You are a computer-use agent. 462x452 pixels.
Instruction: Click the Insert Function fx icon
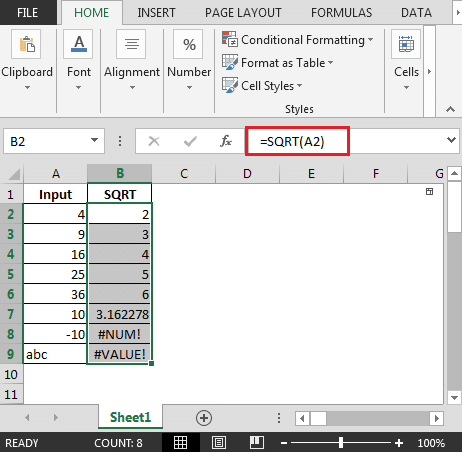[x=226, y=141]
